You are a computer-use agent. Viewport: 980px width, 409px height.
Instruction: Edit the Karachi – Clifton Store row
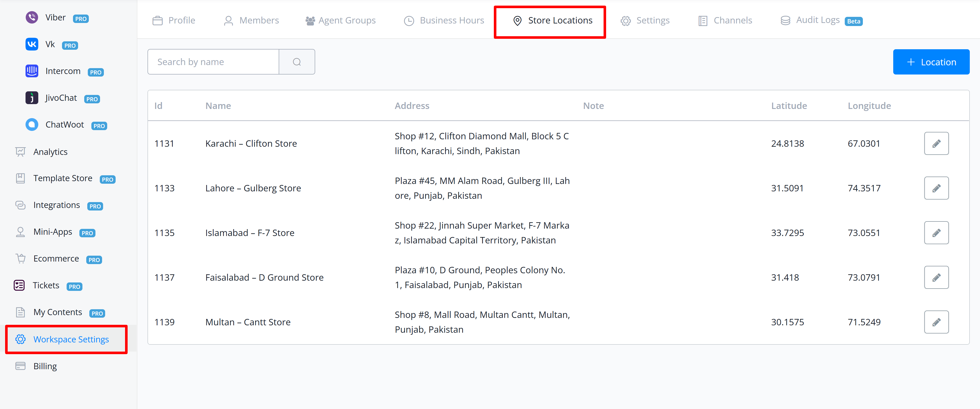click(x=936, y=143)
